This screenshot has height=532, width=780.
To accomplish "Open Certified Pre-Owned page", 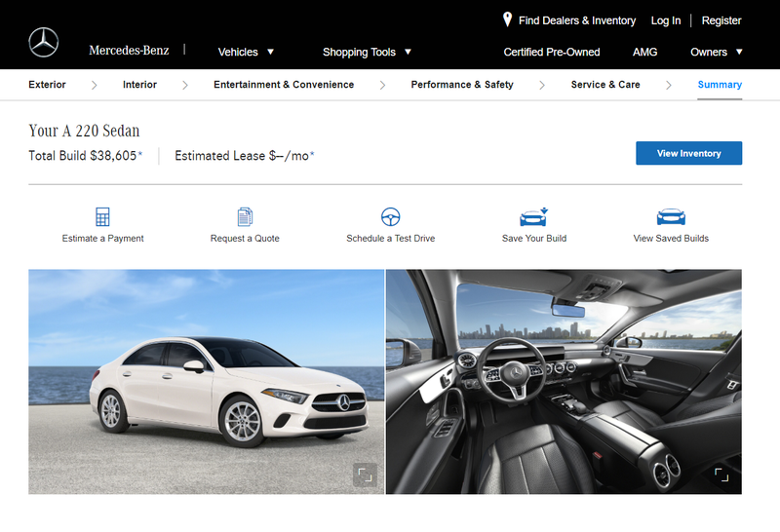I will click(552, 52).
